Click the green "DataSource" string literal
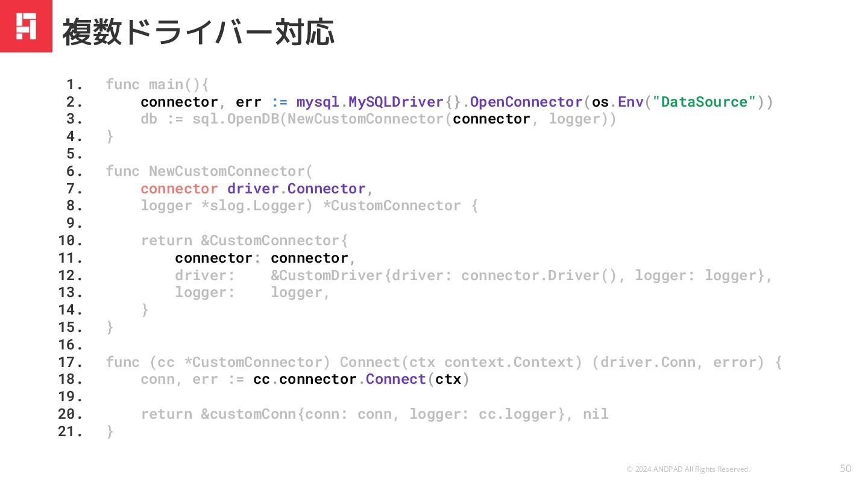The width and height of the screenshot is (868, 488). coord(704,102)
